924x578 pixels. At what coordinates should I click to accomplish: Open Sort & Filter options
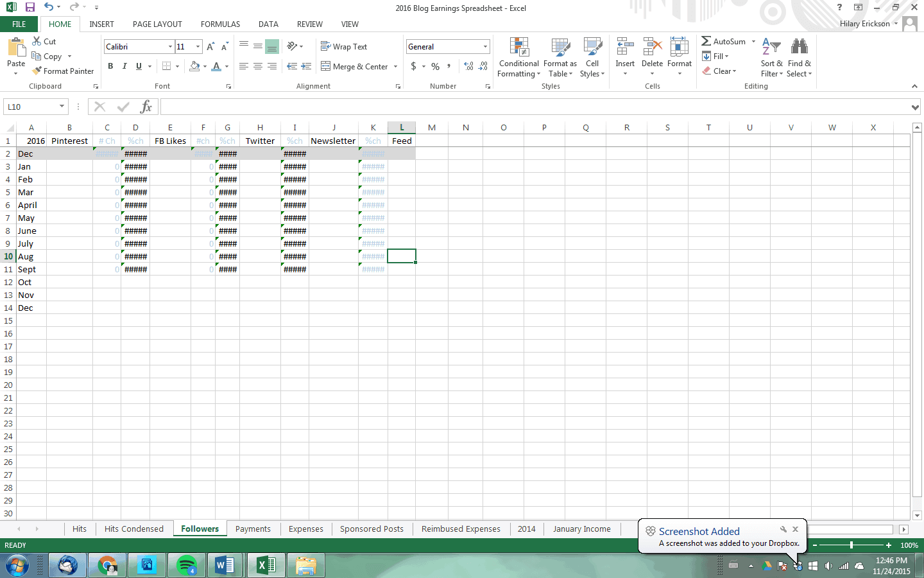pos(771,57)
